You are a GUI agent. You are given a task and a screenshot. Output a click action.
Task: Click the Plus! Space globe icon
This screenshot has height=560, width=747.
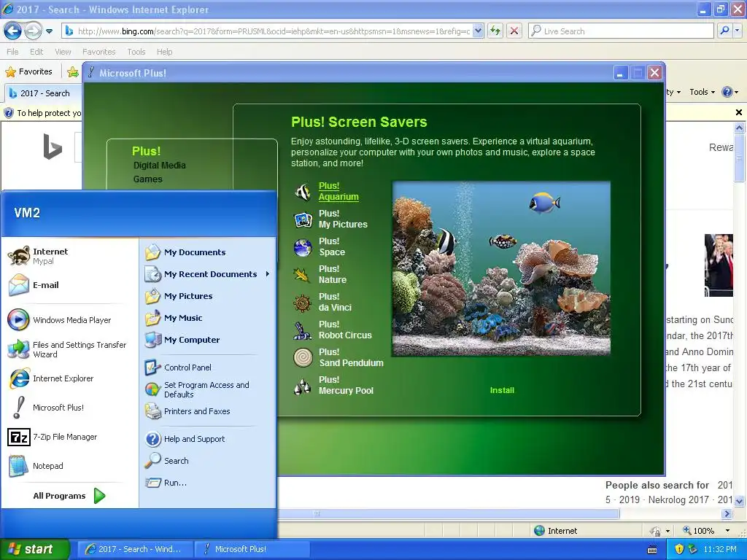click(303, 247)
